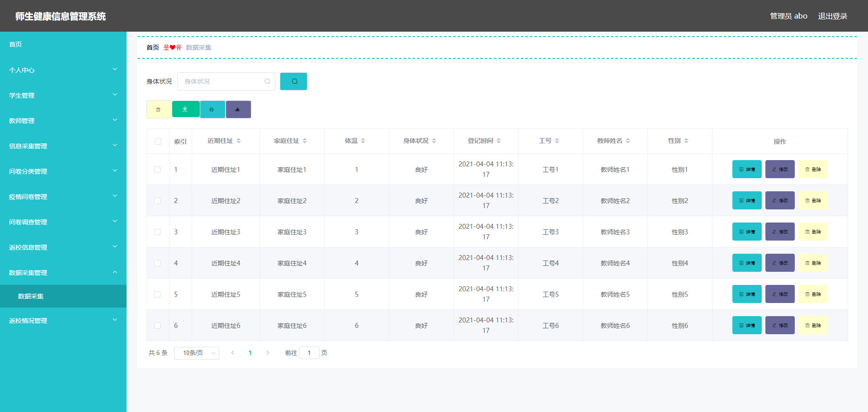Sort table by 性别 column

[x=686, y=141]
